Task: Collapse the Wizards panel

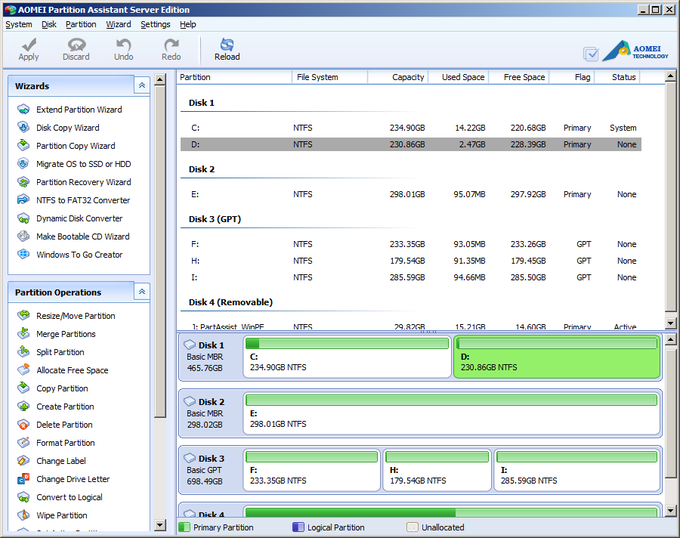Action: click(x=142, y=86)
